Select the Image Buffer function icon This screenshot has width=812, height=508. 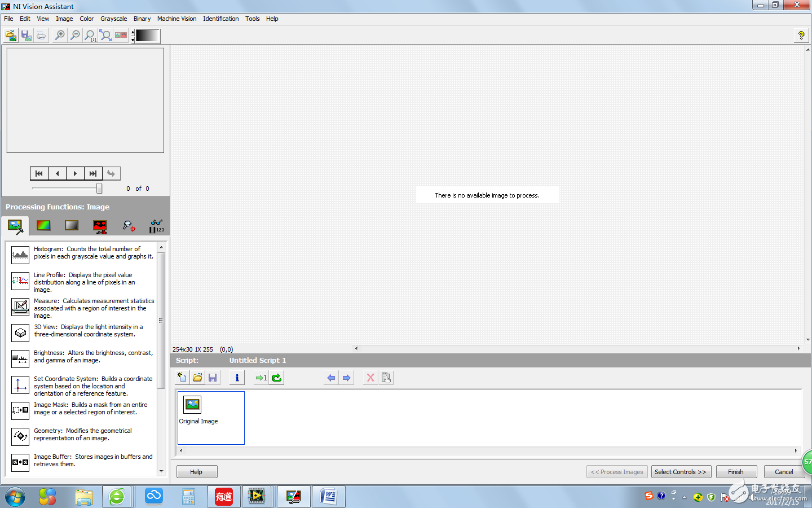point(20,463)
